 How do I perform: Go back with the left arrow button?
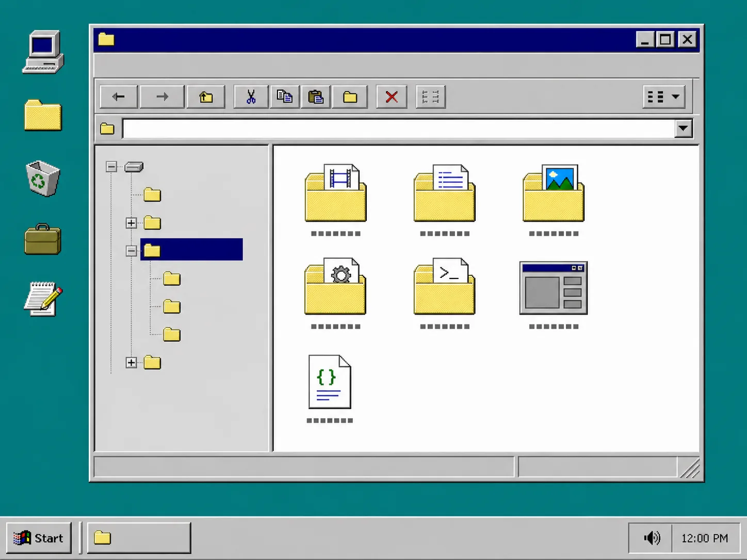[x=119, y=97]
